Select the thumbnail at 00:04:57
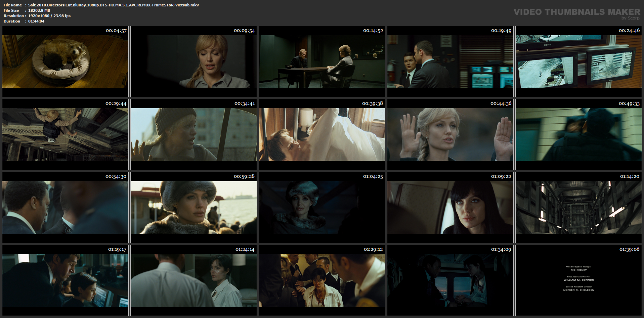 click(x=65, y=62)
